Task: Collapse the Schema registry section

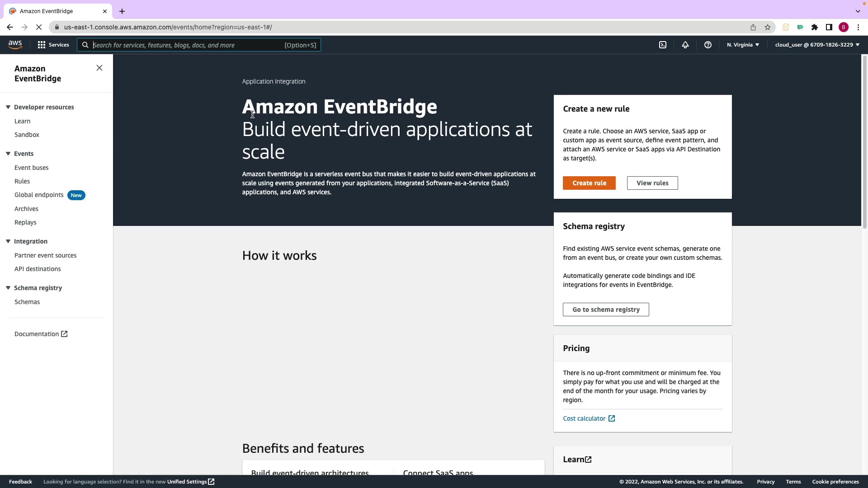Action: [x=8, y=288]
